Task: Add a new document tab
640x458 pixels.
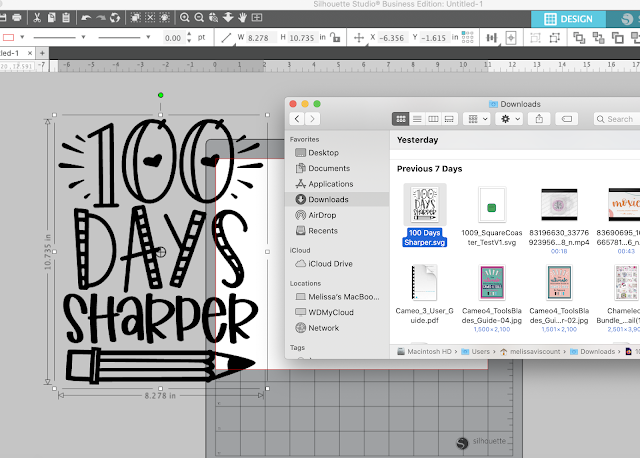Action: [42, 53]
